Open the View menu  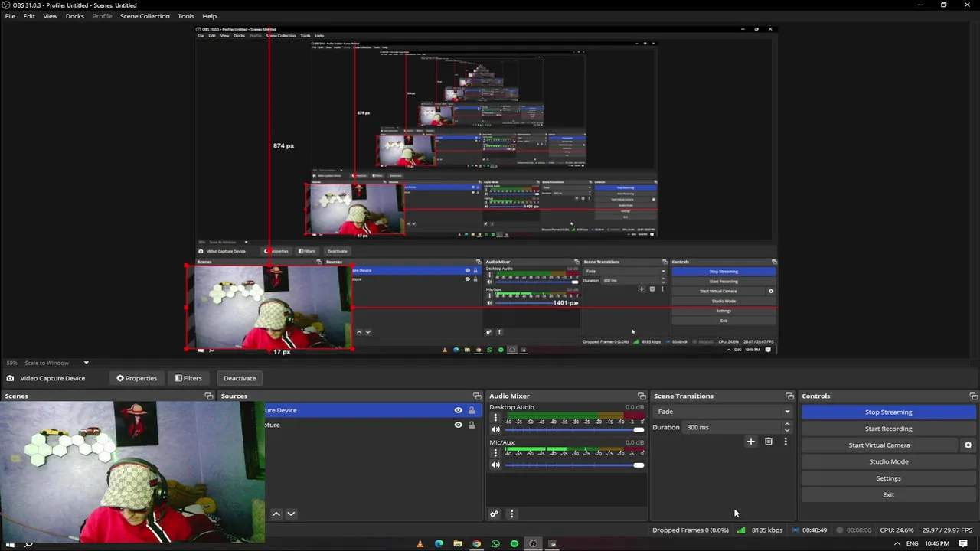[x=50, y=16]
